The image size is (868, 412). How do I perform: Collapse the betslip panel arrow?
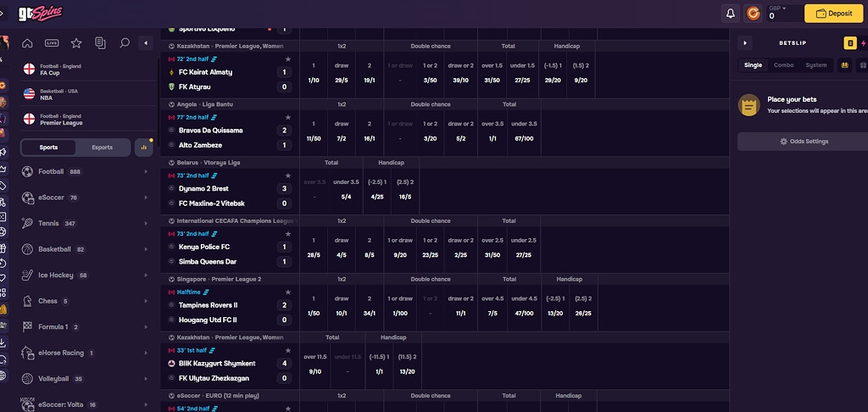coord(745,43)
